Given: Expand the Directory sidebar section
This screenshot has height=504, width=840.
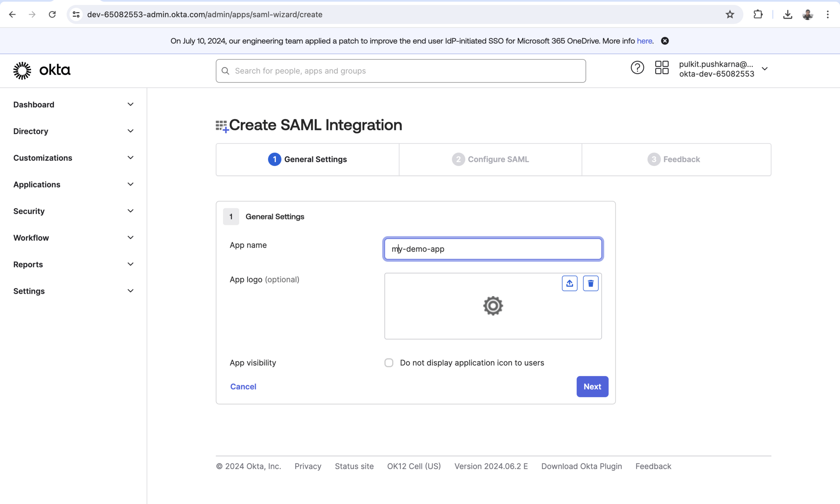Looking at the screenshot, I should click(73, 131).
